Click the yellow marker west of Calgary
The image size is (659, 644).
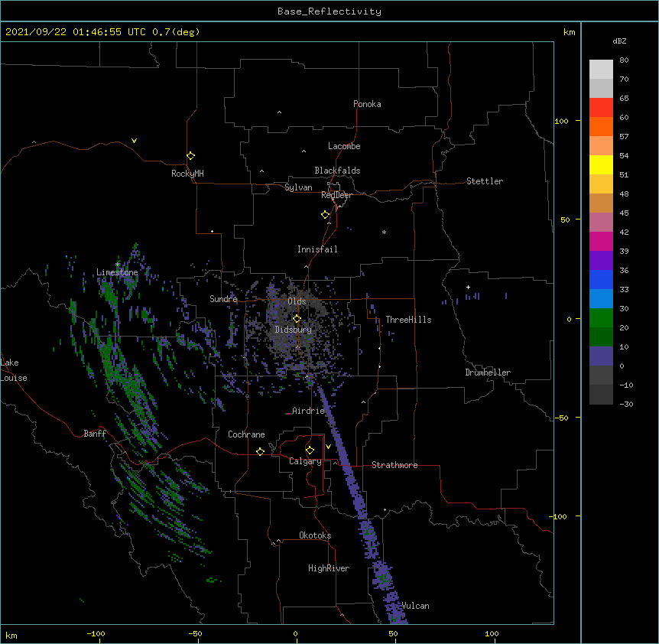pos(260,451)
